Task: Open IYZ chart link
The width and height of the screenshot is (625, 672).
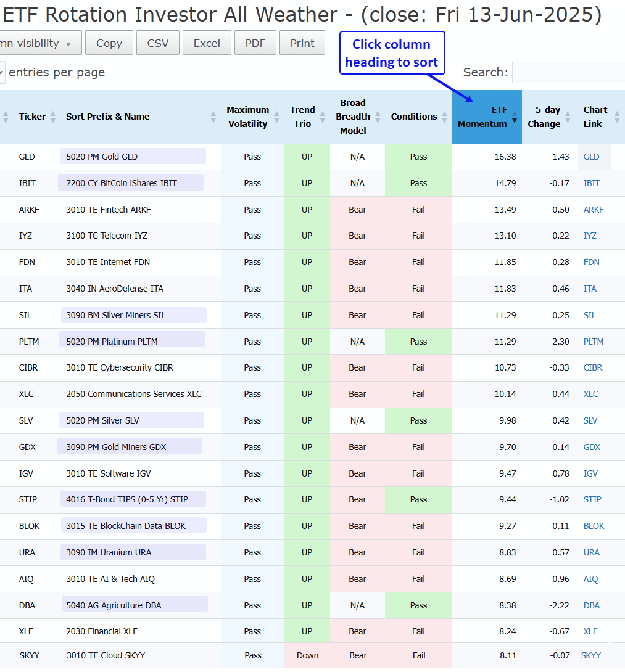Action: (x=590, y=236)
